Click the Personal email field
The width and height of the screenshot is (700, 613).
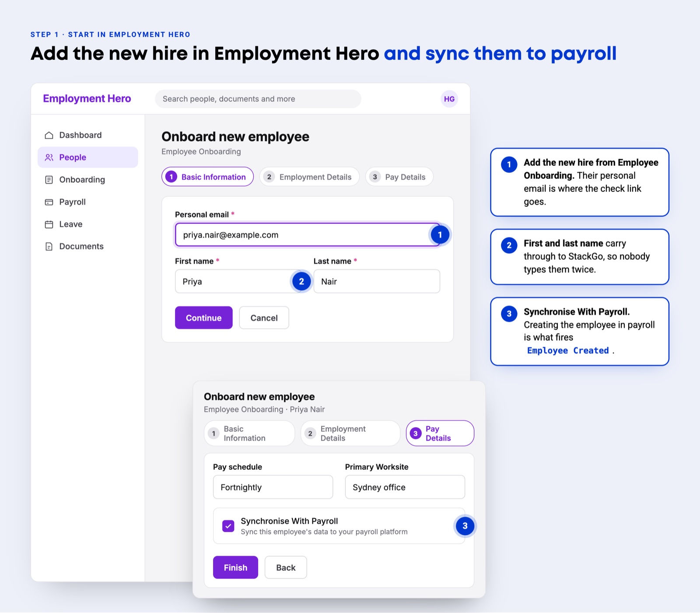click(308, 235)
